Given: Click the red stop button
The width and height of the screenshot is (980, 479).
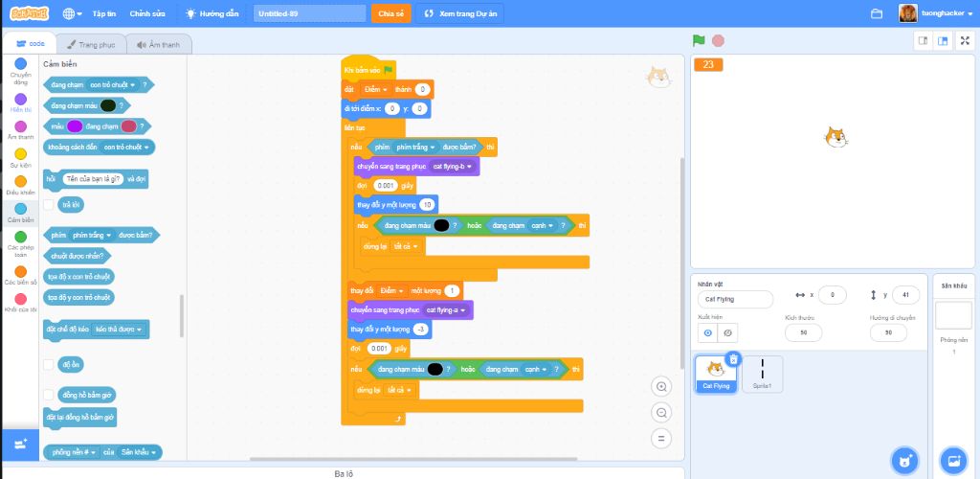Looking at the screenshot, I should 718,40.
